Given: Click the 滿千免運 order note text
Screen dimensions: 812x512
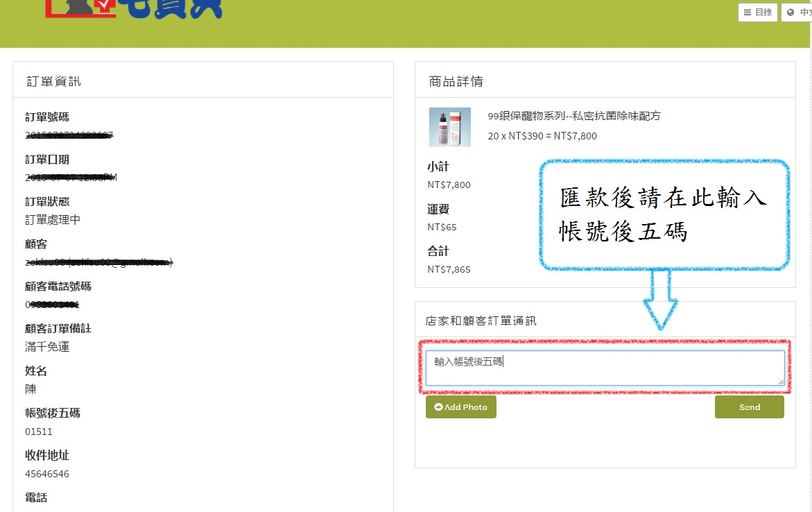Looking at the screenshot, I should pos(47,347).
